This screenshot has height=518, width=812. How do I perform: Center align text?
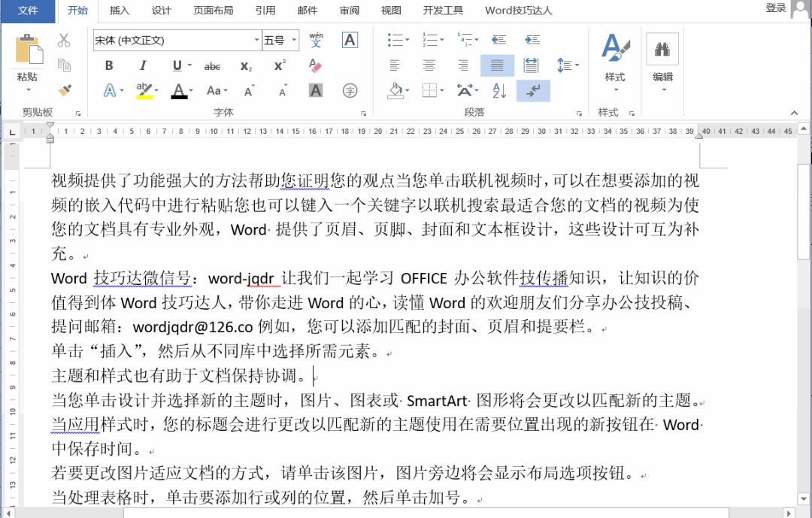coord(429,65)
